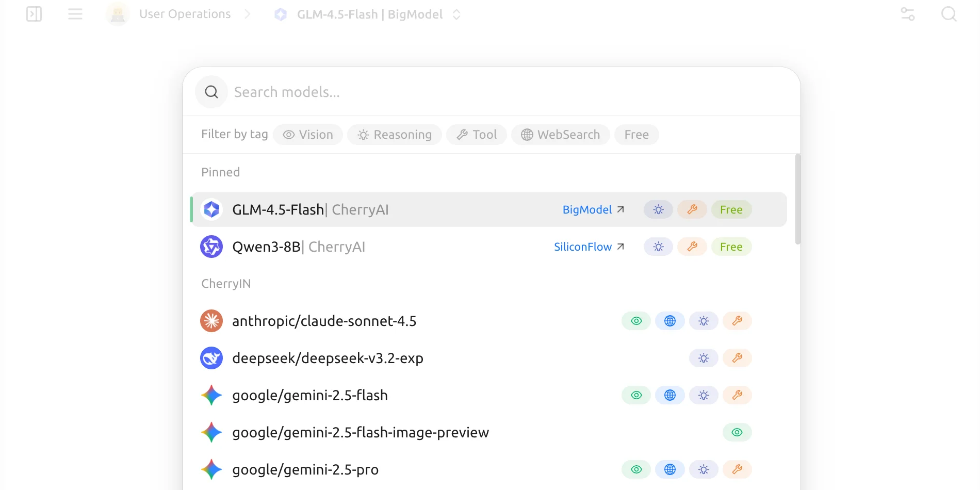
Task: Filter models by Vision tag
Action: [308, 135]
